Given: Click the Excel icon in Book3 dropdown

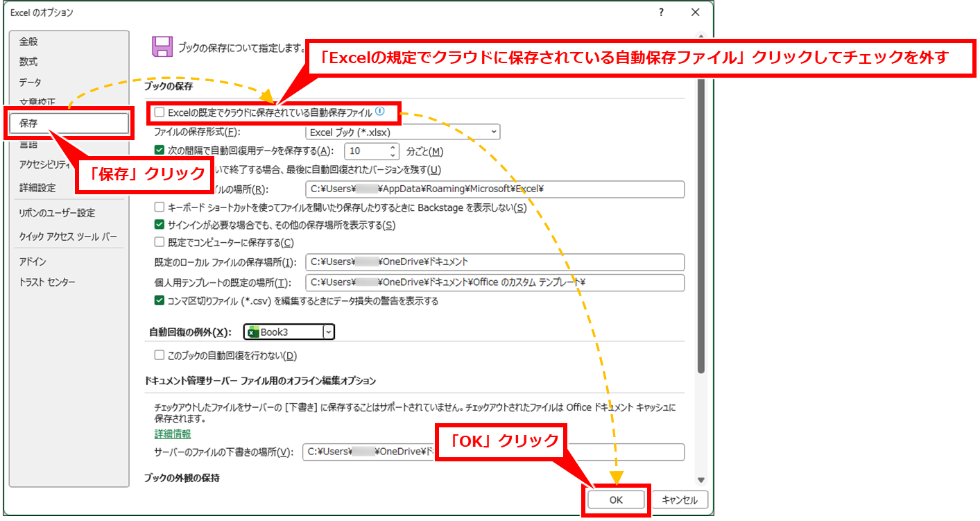Looking at the screenshot, I should pyautogui.click(x=252, y=332).
